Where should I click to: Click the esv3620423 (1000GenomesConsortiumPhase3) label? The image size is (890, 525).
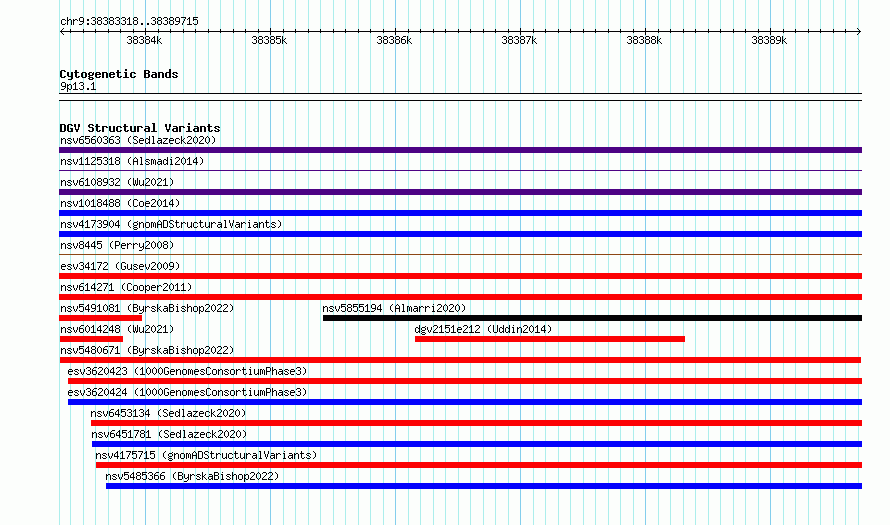pos(187,371)
